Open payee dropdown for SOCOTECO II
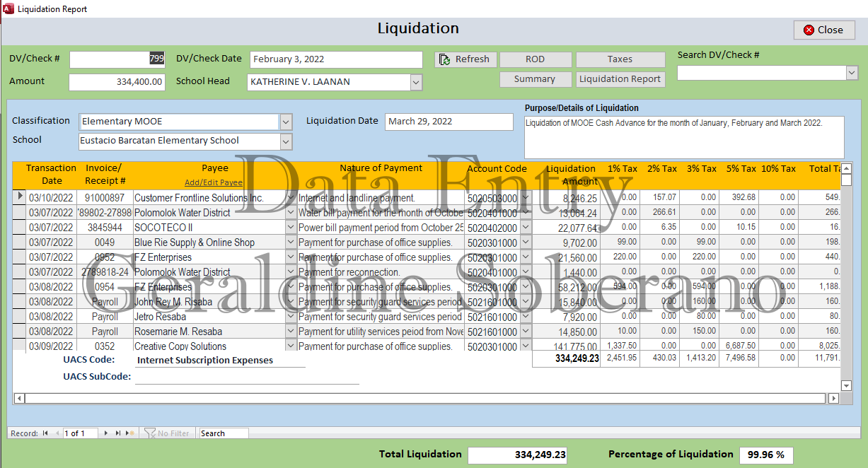Image resolution: width=868 pixels, height=468 pixels. (x=291, y=228)
